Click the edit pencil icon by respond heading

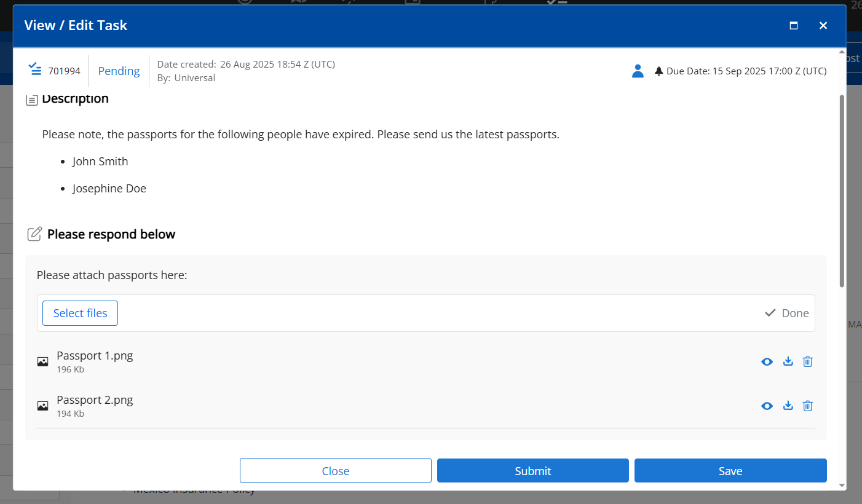click(x=34, y=234)
